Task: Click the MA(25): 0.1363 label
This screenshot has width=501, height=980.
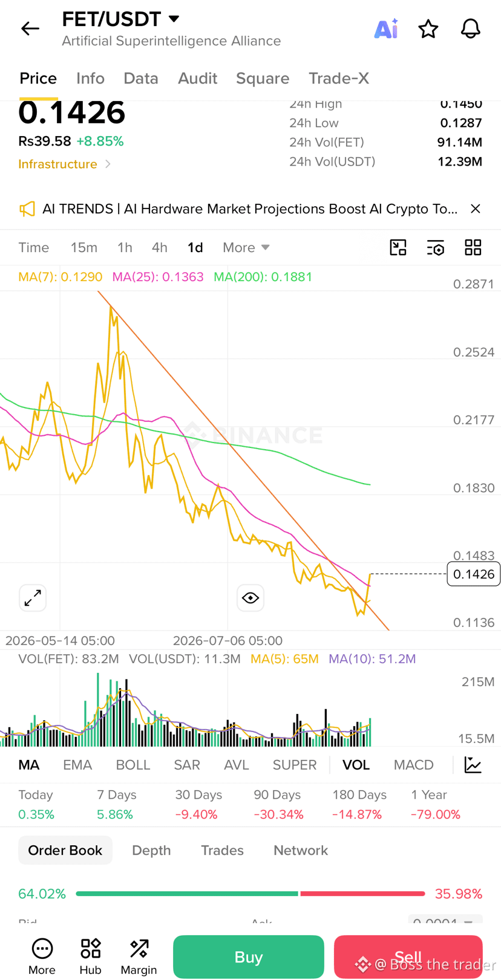Action: click(158, 277)
